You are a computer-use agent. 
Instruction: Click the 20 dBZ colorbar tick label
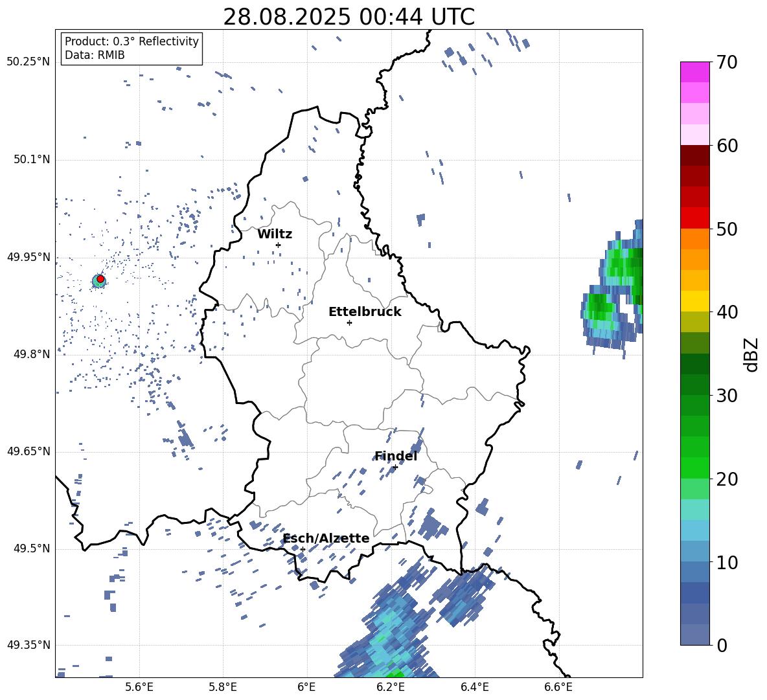(727, 479)
